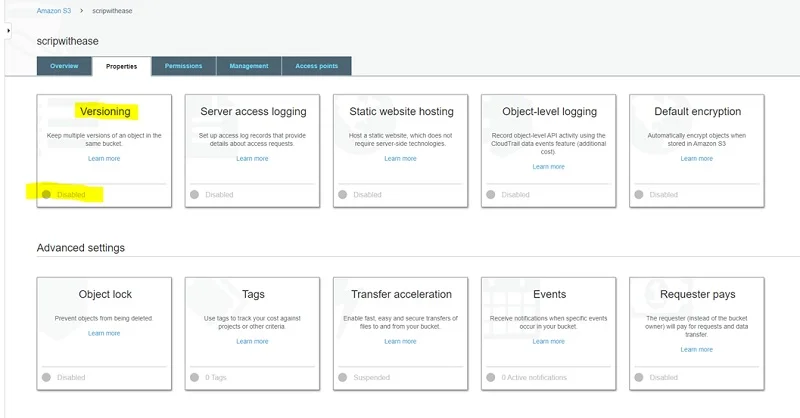The height and width of the screenshot is (418, 800).
Task: Click 'Keep multiple versions of an object' description
Action: pyautogui.click(x=104, y=139)
